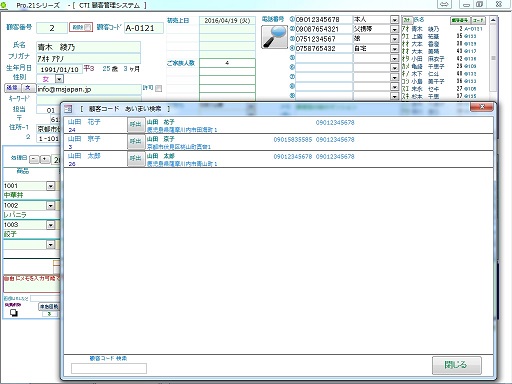Screen dimensions: 512x384
Task: Open the type dropdown for phone 09087654321
Action: 394,29
